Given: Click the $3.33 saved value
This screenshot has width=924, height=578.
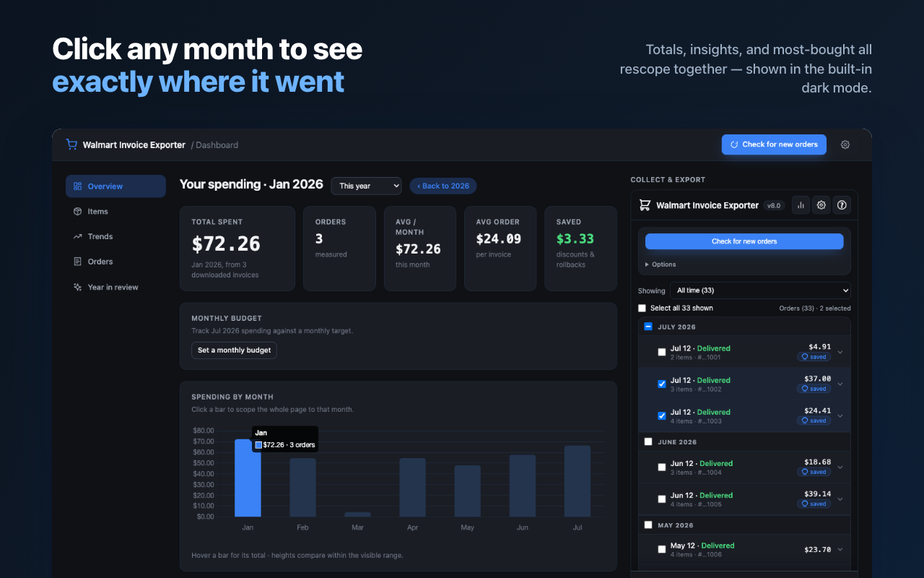Looking at the screenshot, I should (575, 238).
